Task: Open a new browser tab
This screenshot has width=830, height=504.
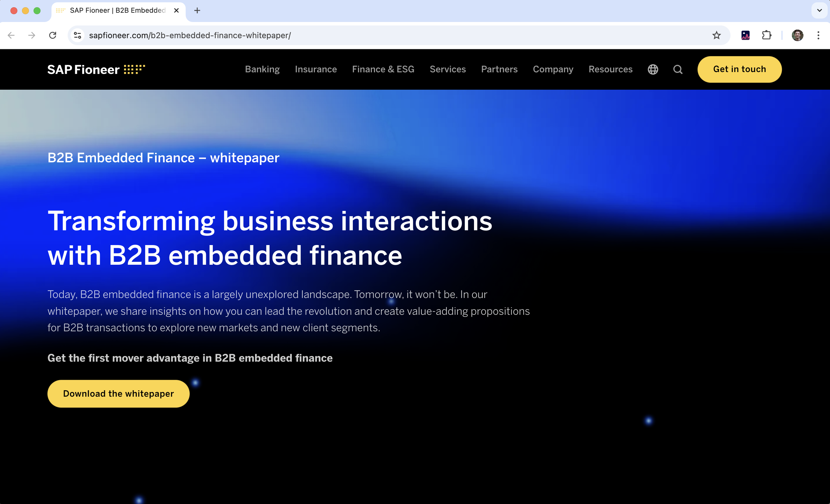Action: pos(197,10)
